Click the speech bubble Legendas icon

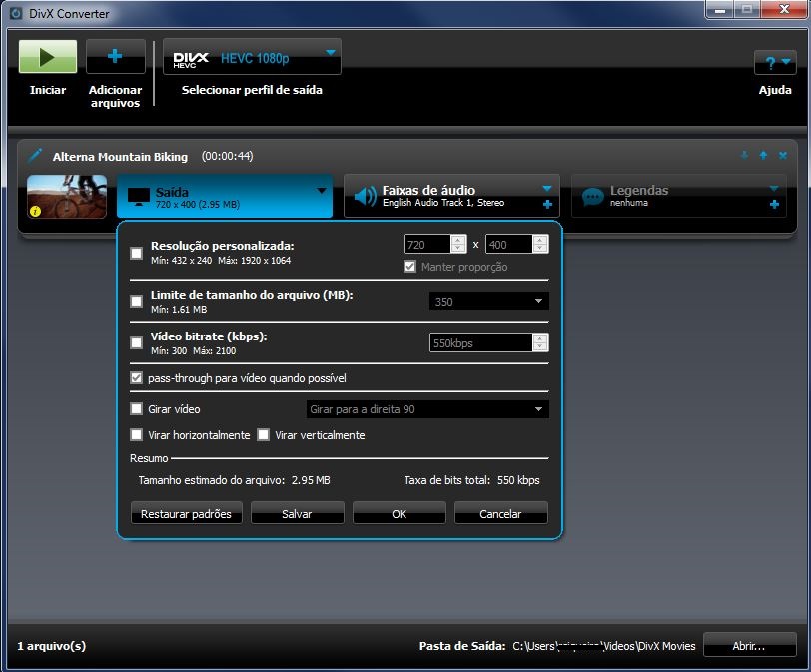click(x=592, y=197)
